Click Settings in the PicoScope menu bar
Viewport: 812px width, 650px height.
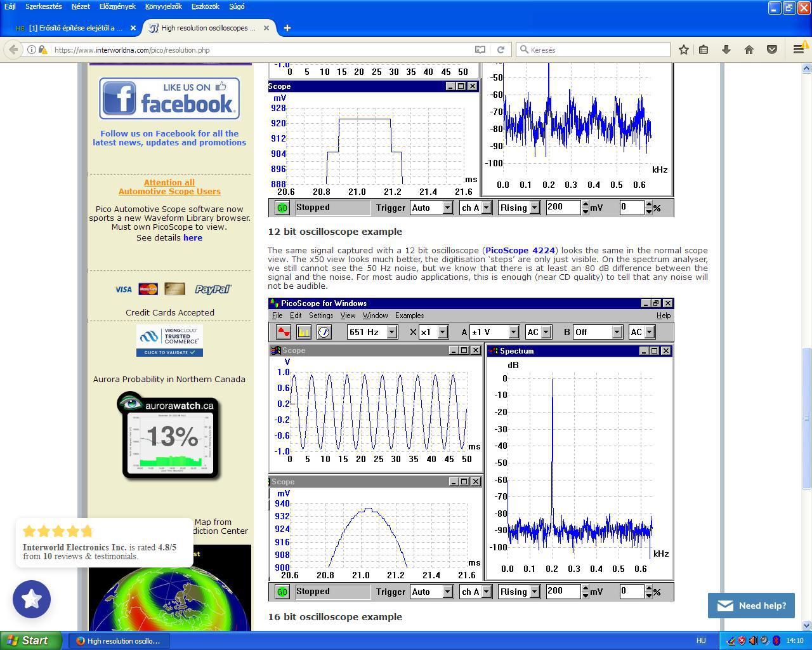point(321,315)
